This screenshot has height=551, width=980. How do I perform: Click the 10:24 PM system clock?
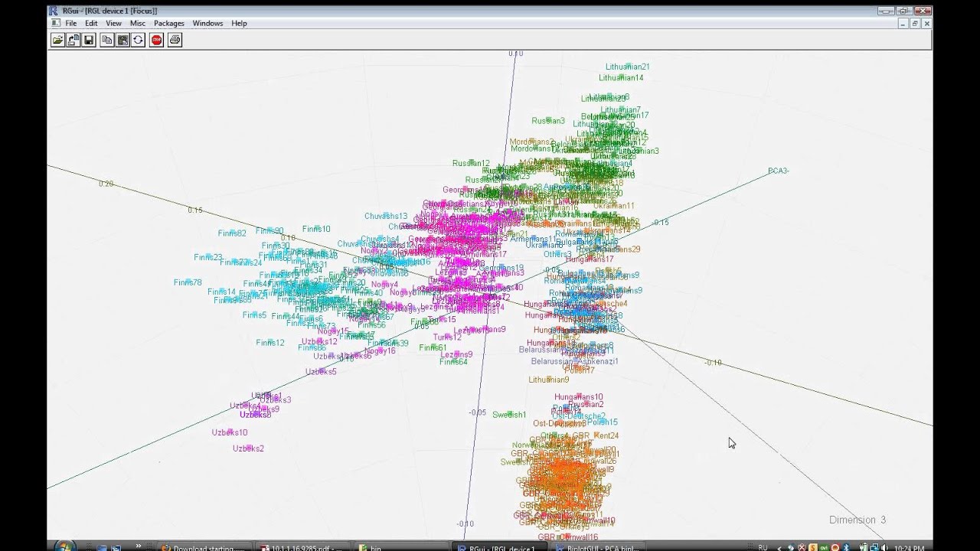click(x=911, y=547)
